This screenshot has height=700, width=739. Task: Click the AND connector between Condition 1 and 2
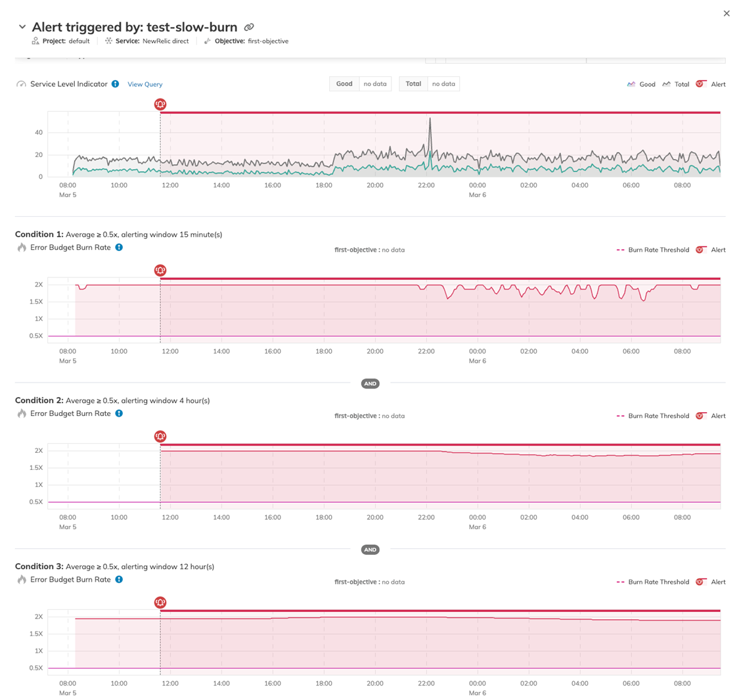370,383
